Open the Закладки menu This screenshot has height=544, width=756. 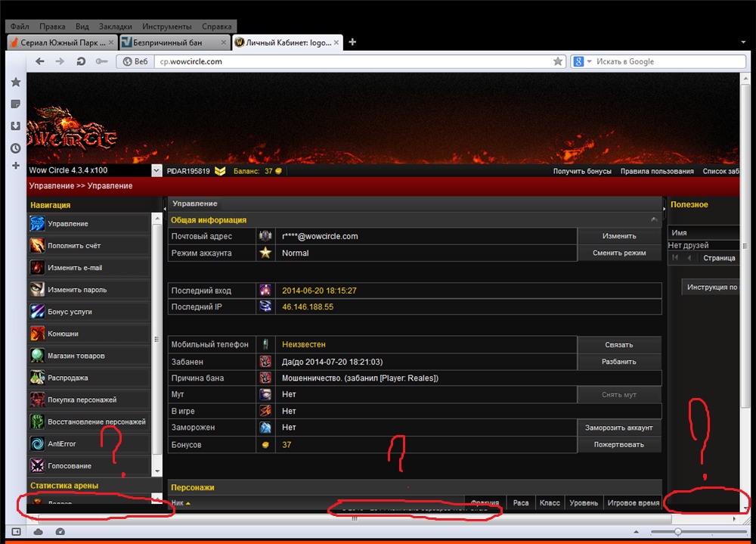[x=115, y=26]
